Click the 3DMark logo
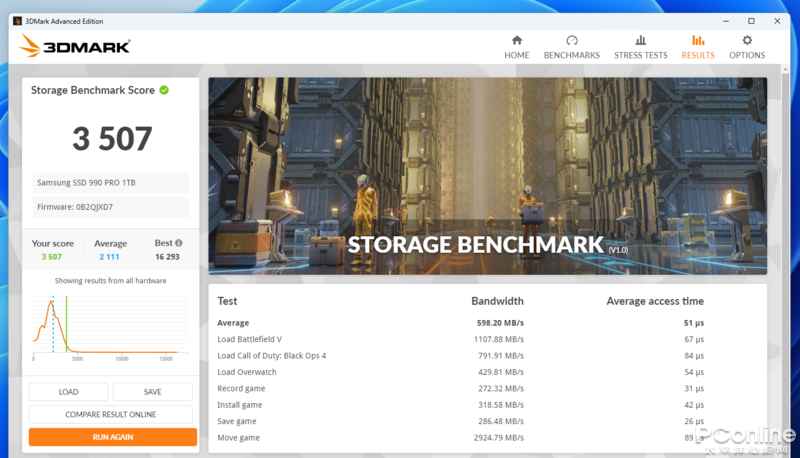Image resolution: width=800 pixels, height=458 pixels. (74, 46)
